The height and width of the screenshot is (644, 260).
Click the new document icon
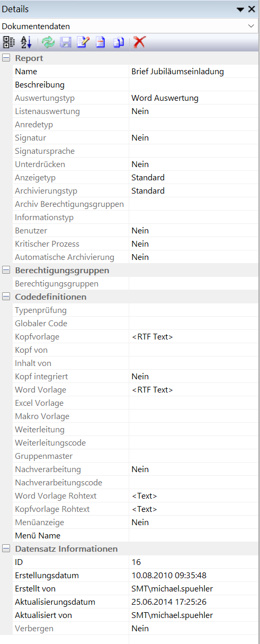100,42
